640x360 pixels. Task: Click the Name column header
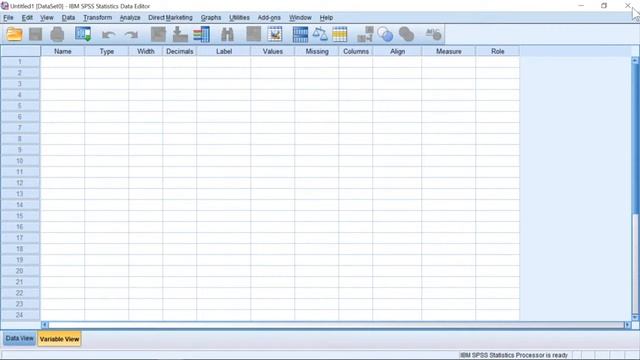(63, 51)
